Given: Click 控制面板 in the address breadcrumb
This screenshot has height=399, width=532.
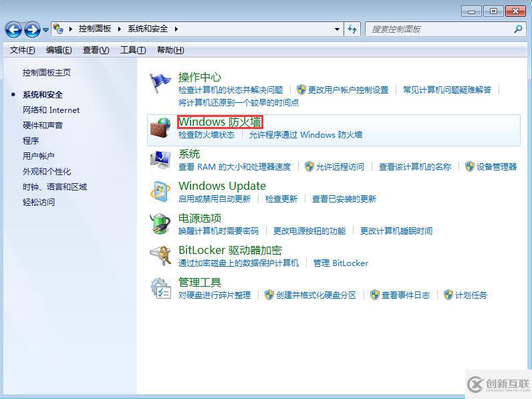Looking at the screenshot, I should coord(95,29).
